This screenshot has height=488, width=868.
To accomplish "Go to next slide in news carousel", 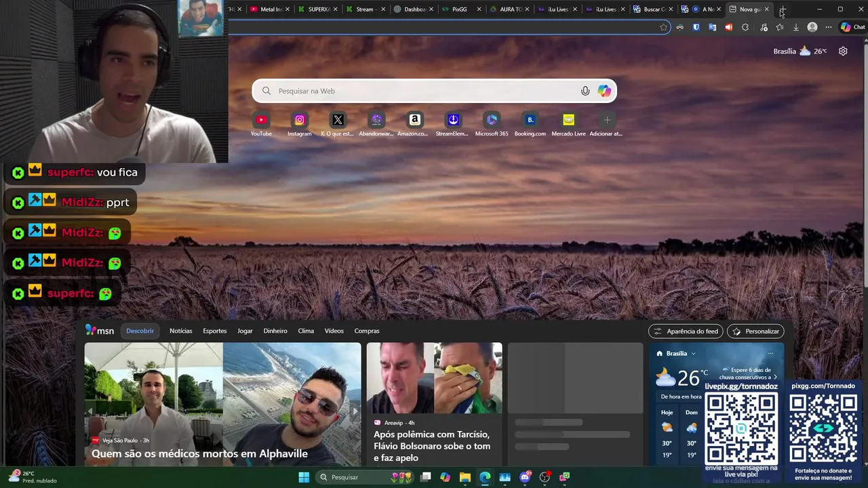I will 354,411.
